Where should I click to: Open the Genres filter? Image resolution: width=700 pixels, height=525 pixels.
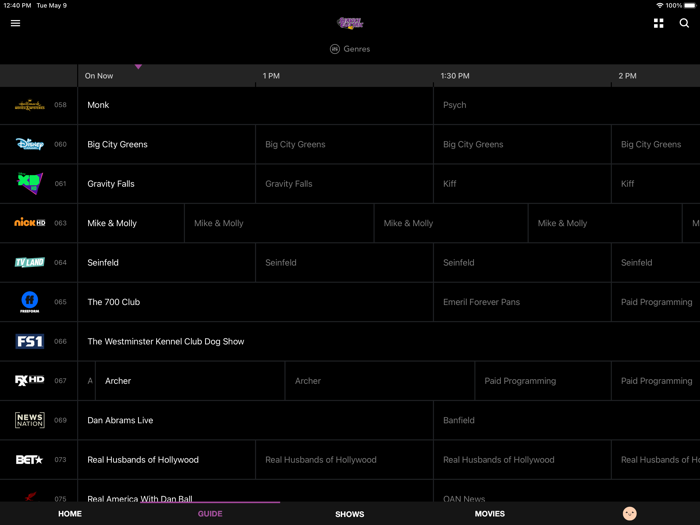350,49
